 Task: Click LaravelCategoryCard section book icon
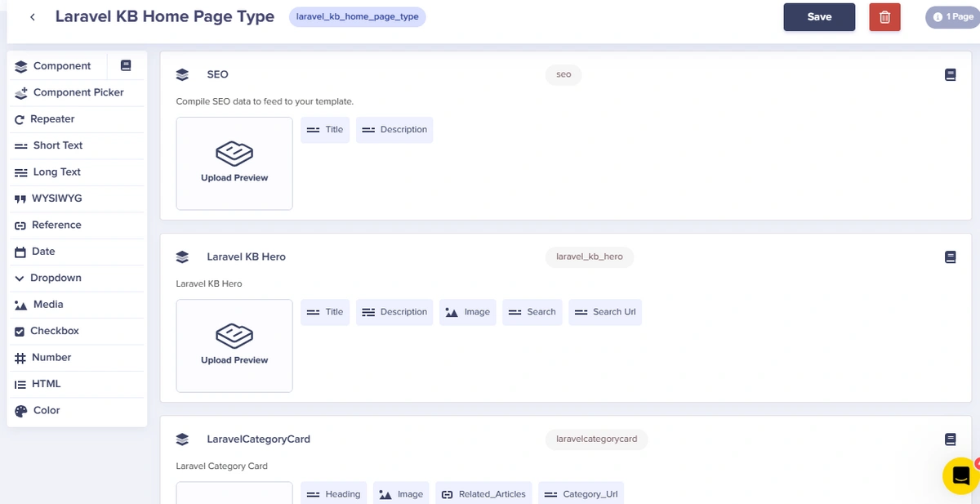click(x=950, y=439)
